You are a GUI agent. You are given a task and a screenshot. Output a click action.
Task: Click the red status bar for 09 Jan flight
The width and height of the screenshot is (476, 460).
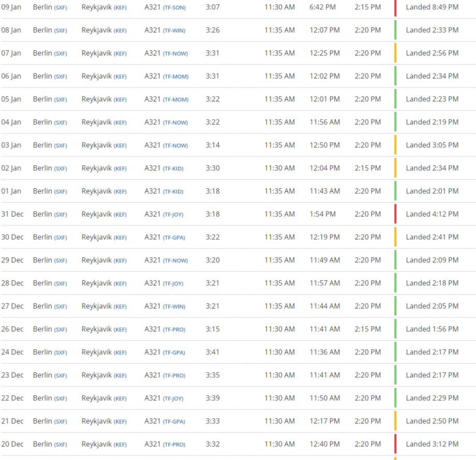395,7
